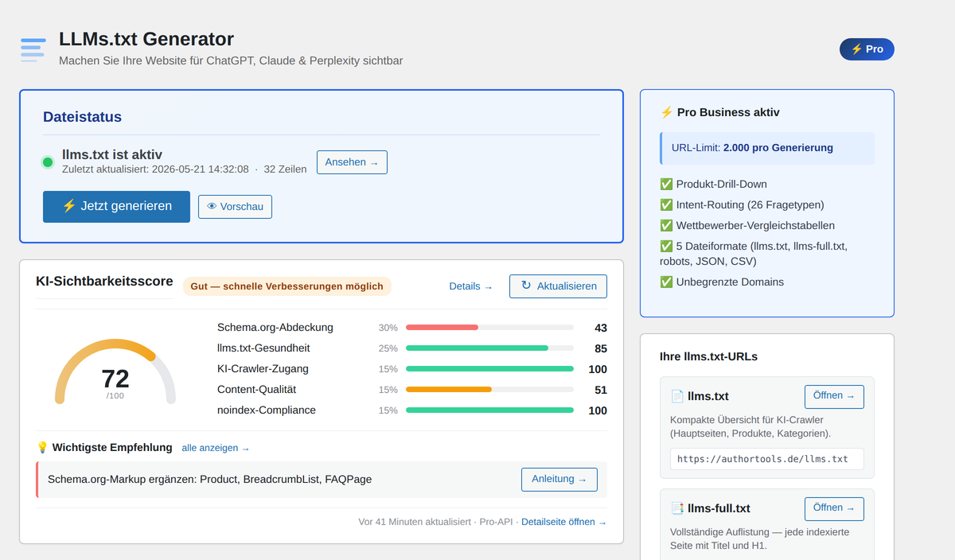Click KI-Crawler-Zugang progress bar
This screenshot has height=560, width=955.
(x=489, y=369)
